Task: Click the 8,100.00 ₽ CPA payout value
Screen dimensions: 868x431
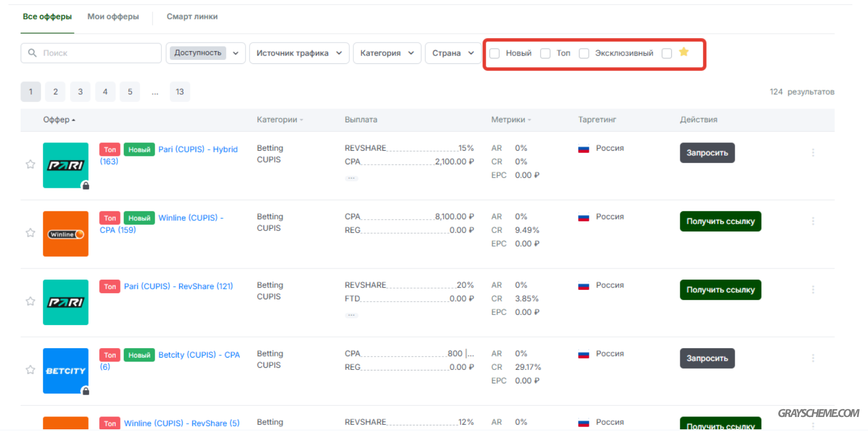Action: point(455,217)
